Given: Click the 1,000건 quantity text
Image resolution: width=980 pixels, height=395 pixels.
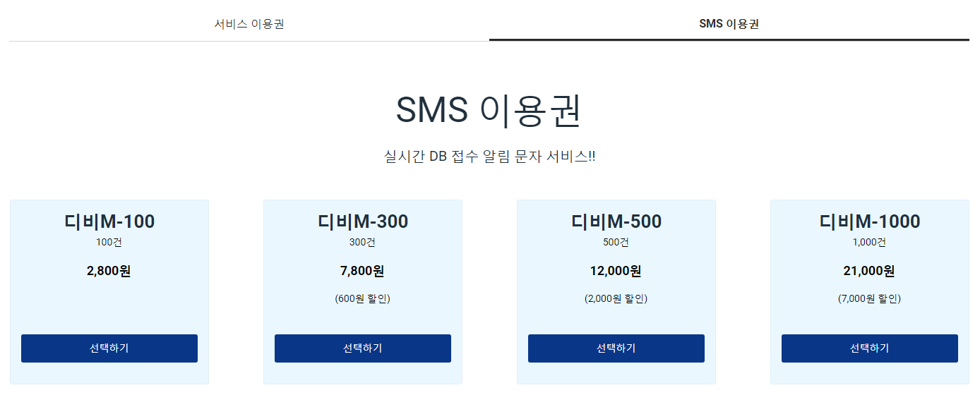Looking at the screenshot, I should tap(870, 243).
